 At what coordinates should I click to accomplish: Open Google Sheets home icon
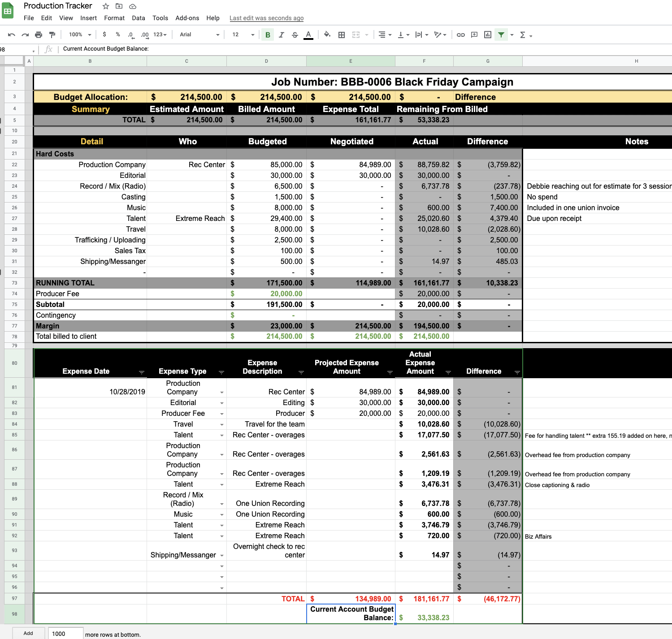point(8,11)
